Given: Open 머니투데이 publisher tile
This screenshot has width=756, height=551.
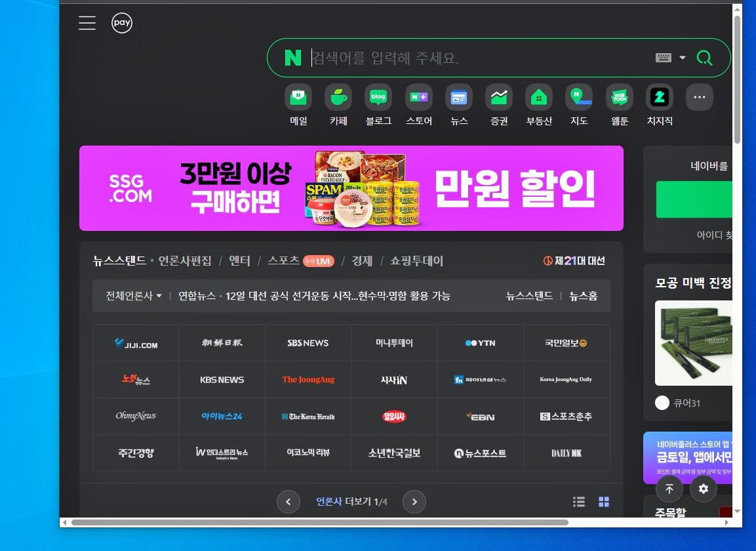Looking at the screenshot, I should pos(395,343).
